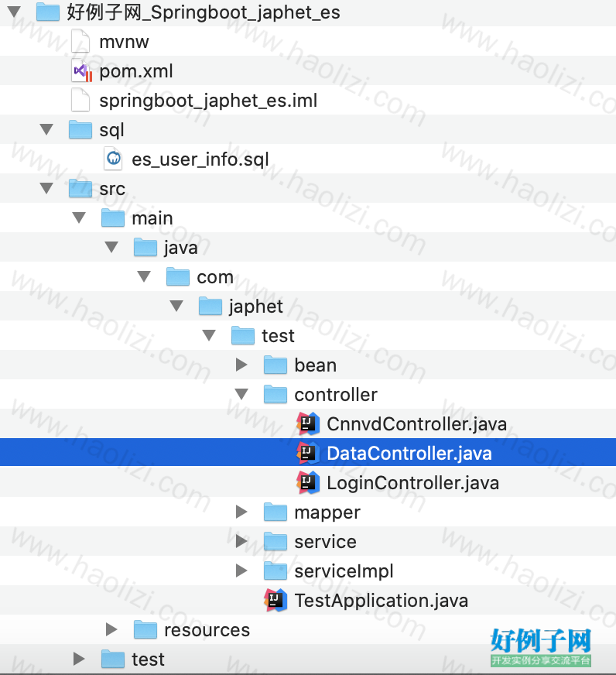The image size is (616, 675).
Task: Select the TestApplication.java file name
Action: pyautogui.click(x=381, y=601)
